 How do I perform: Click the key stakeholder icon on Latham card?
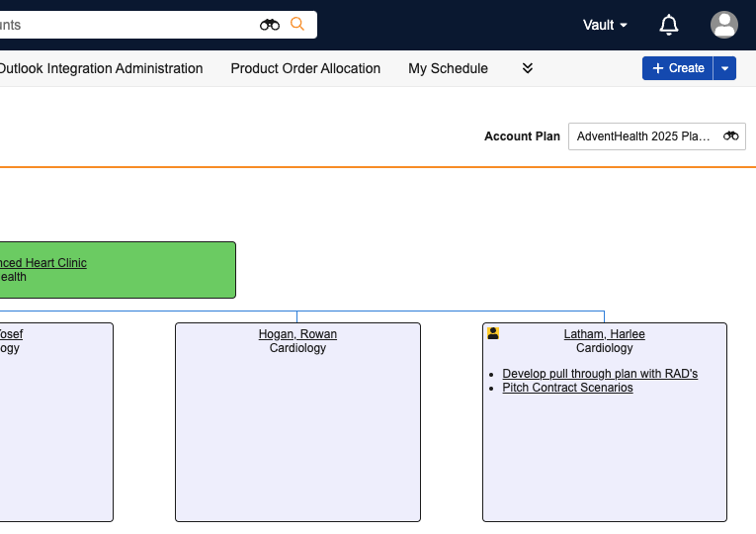coord(493,334)
